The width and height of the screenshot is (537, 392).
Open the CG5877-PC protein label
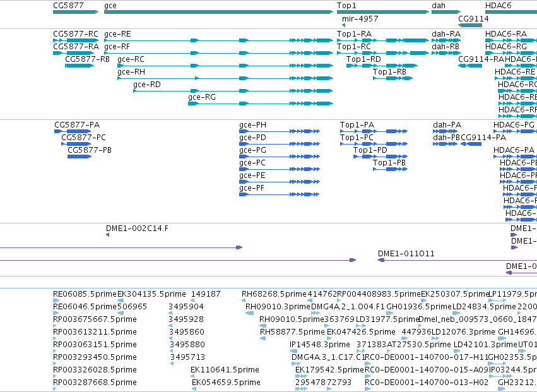coord(83,138)
